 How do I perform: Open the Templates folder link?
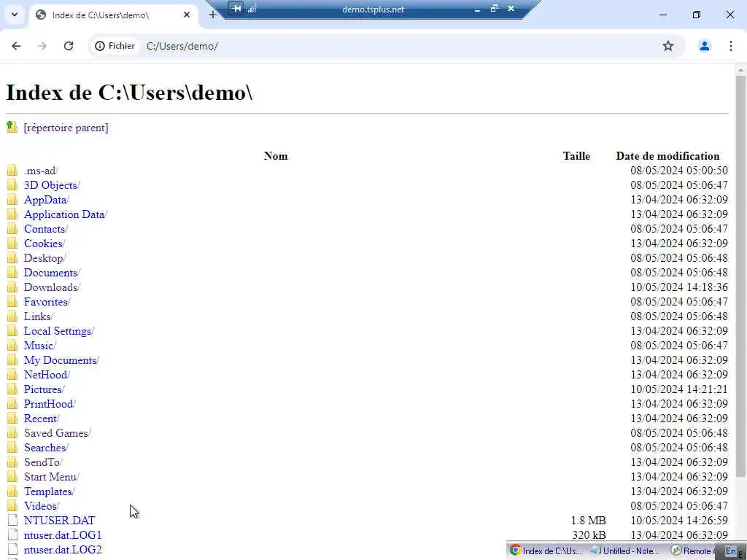[49, 491]
